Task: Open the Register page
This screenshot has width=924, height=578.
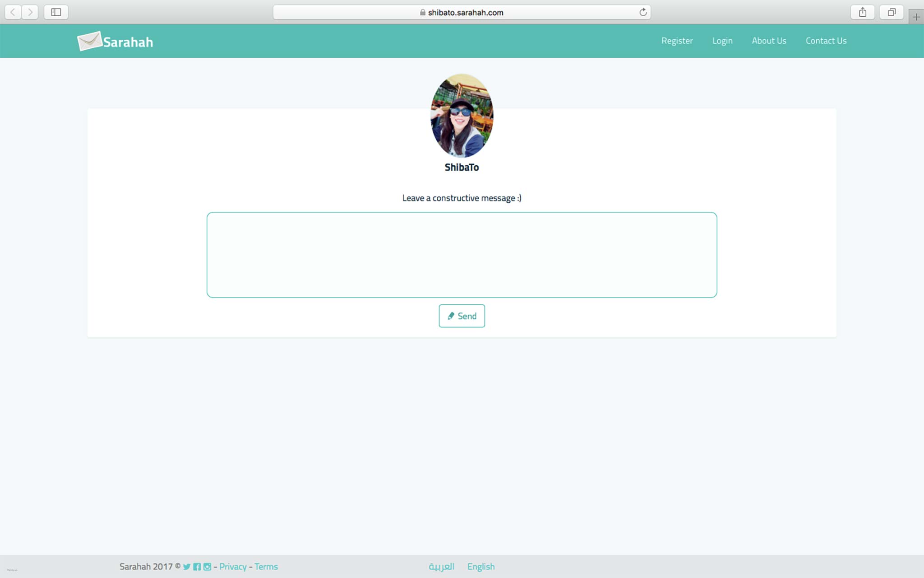Action: point(677,41)
